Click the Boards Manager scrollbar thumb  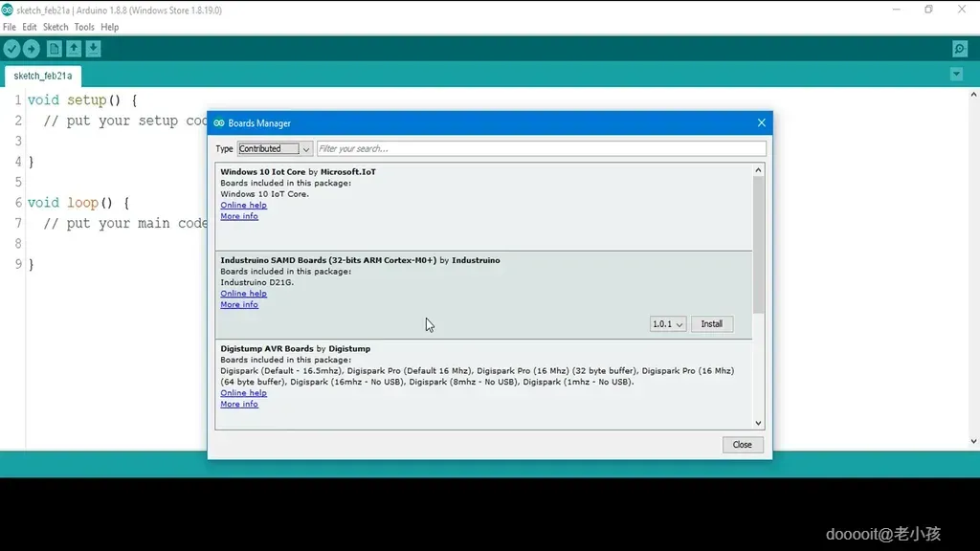click(758, 245)
